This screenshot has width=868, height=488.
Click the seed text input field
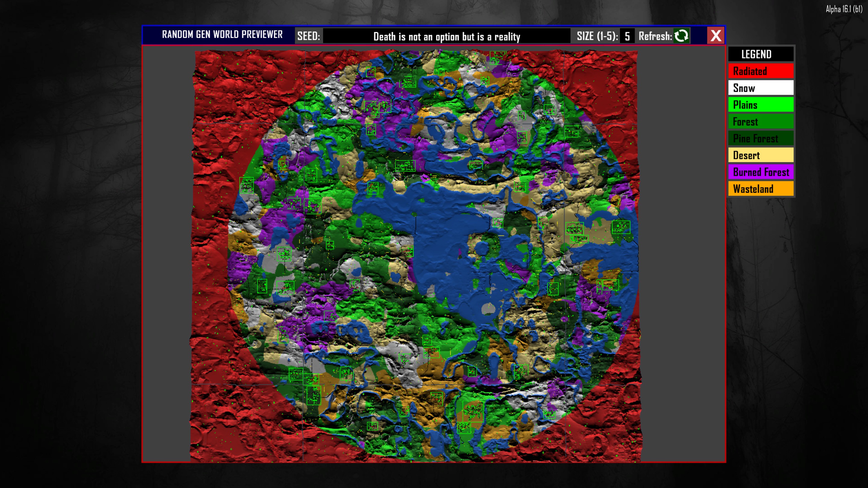coord(446,36)
